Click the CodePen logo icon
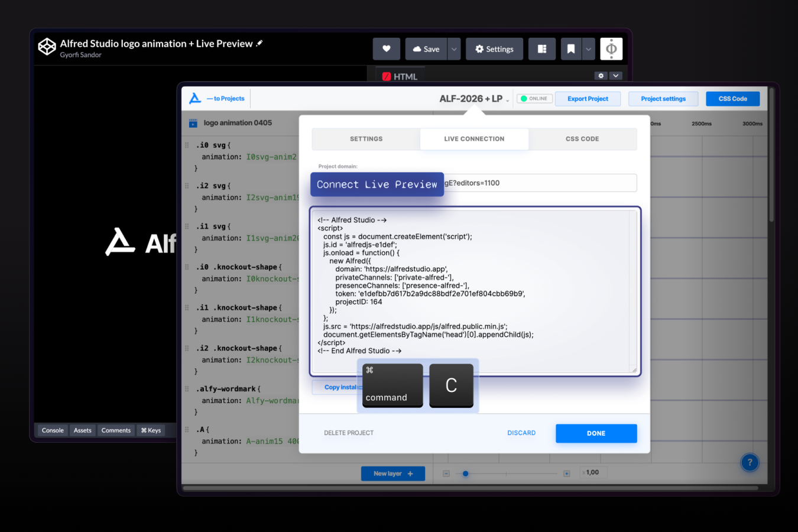 [47, 46]
